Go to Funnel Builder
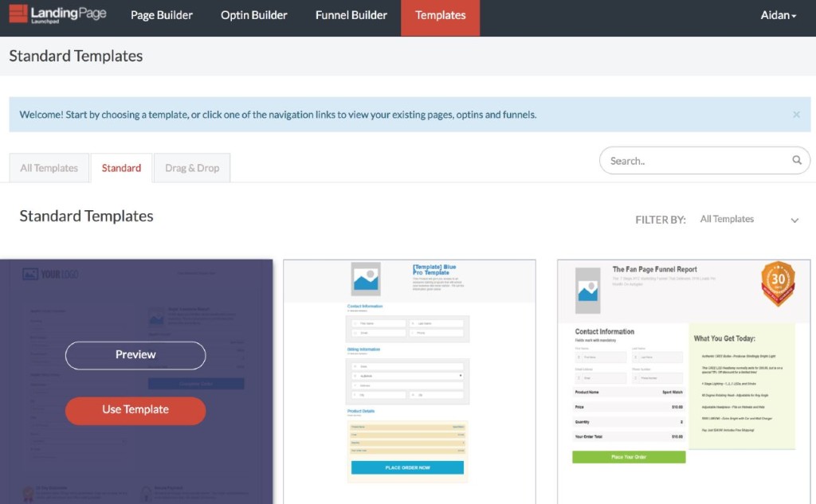This screenshot has height=504, width=816. pos(351,16)
